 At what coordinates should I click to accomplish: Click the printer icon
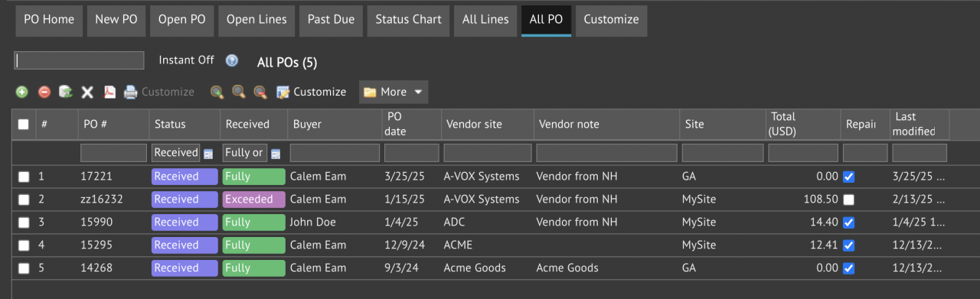[131, 92]
